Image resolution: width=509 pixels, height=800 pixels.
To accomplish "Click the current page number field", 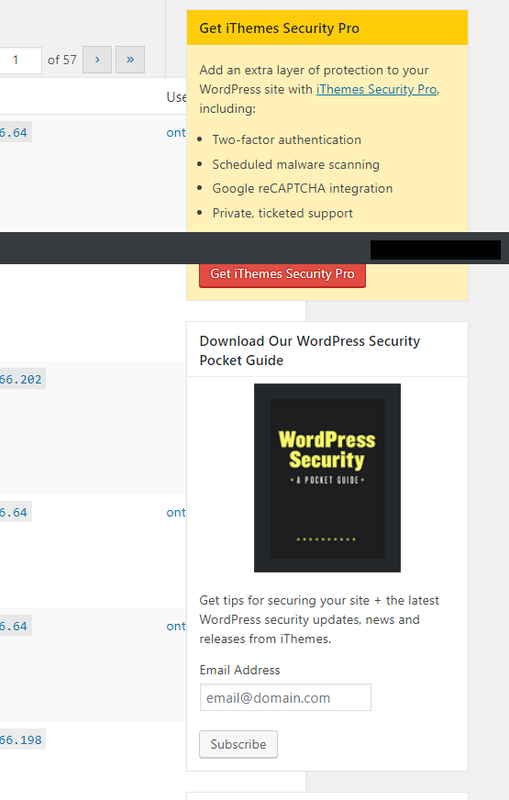I will pos(20,60).
